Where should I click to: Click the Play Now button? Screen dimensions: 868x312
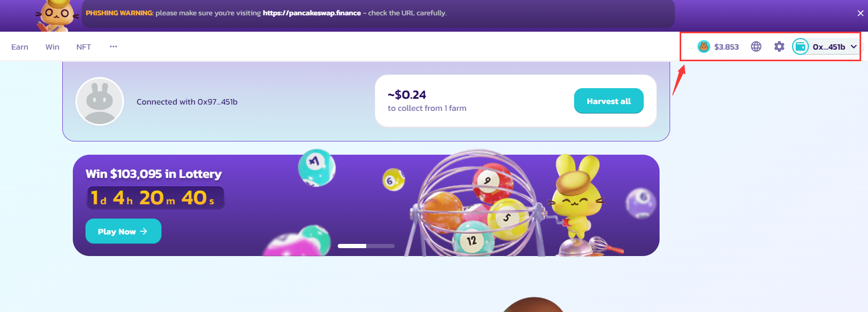click(x=123, y=231)
